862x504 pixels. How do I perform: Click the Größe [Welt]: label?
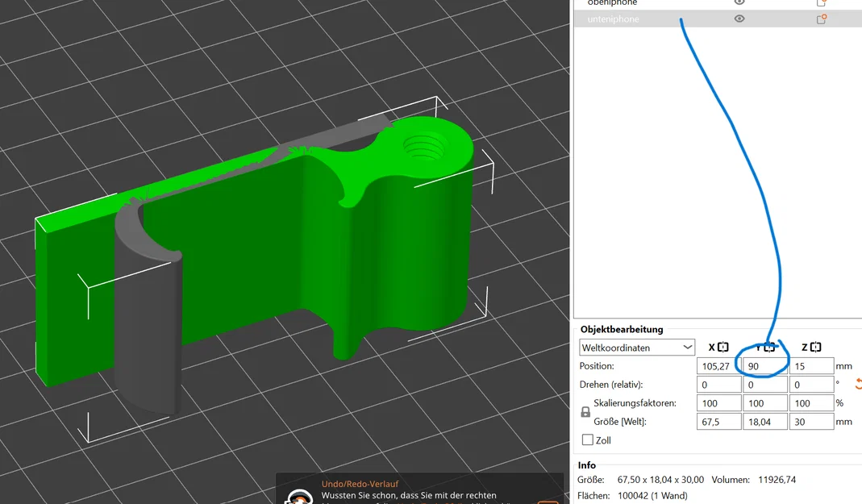(620, 422)
